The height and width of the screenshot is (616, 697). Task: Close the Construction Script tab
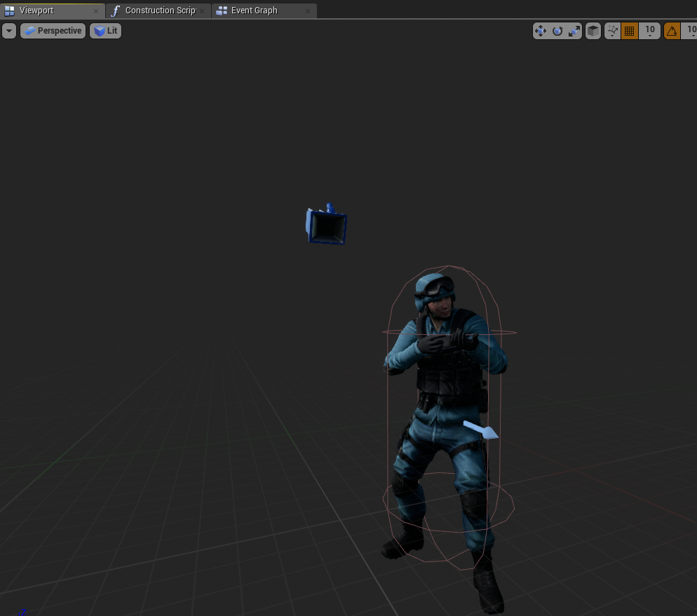coord(202,11)
